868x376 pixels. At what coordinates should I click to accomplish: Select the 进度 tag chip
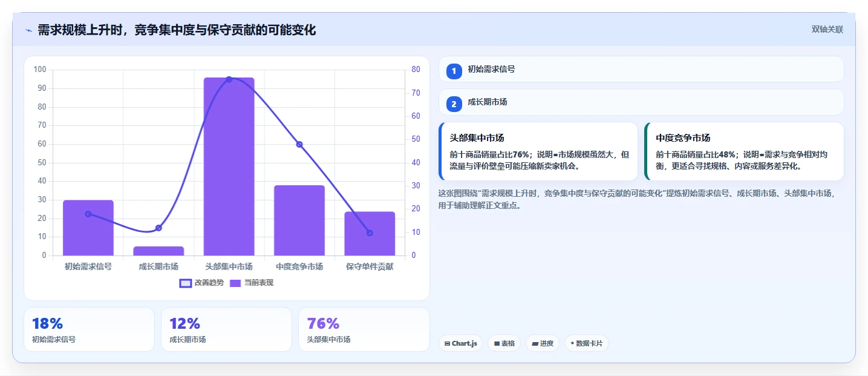pyautogui.click(x=543, y=343)
